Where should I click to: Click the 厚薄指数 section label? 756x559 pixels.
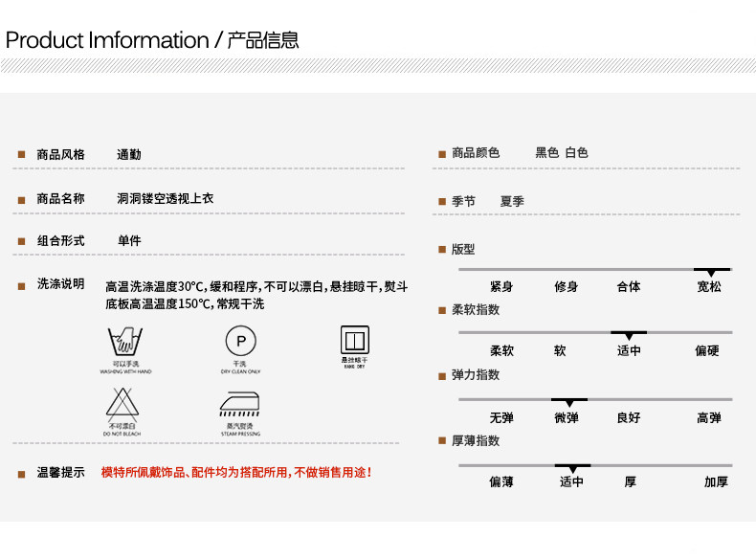point(476,441)
